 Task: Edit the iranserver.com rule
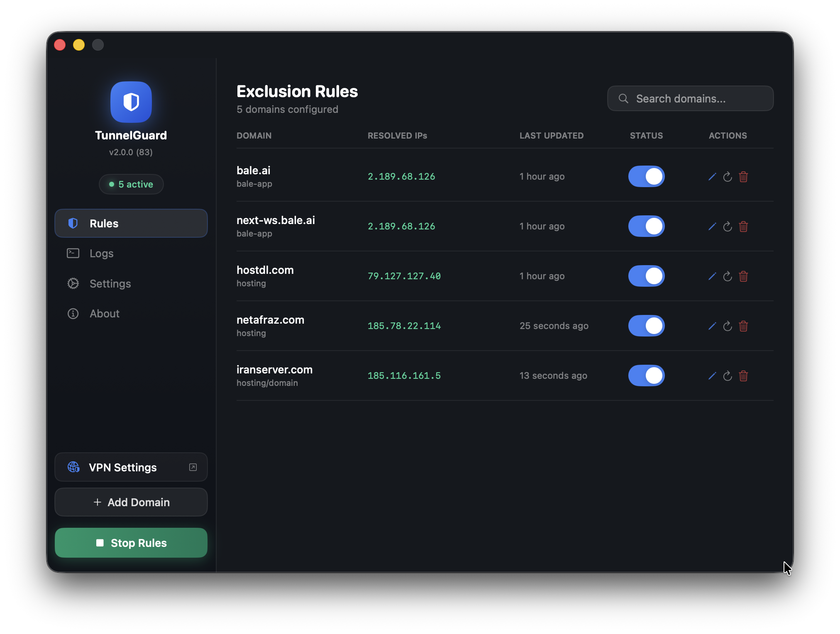[x=712, y=376]
